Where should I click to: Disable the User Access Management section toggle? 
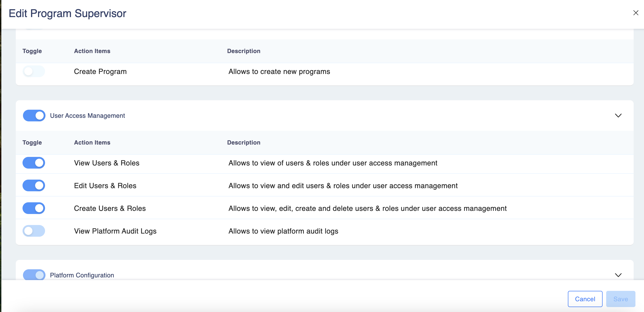click(34, 116)
